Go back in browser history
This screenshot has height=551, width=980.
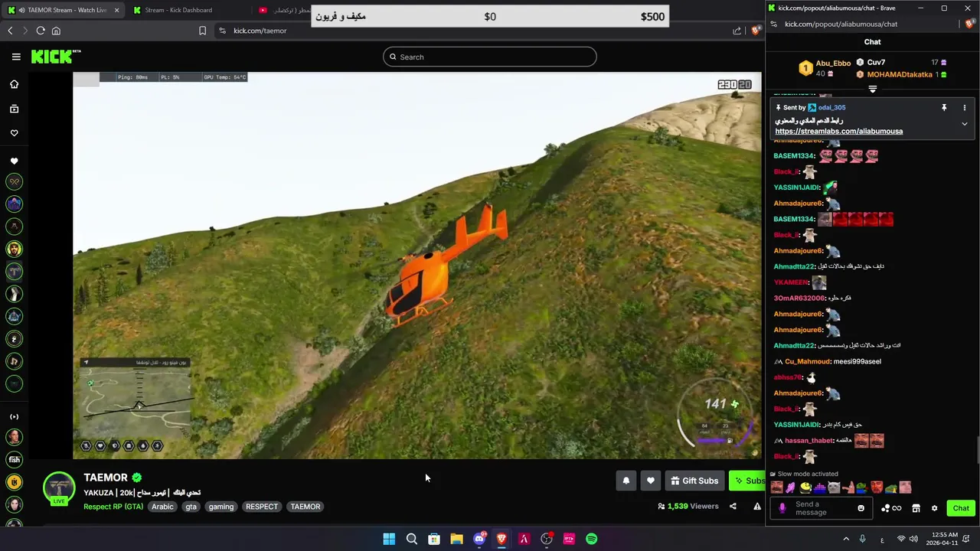coord(10,31)
